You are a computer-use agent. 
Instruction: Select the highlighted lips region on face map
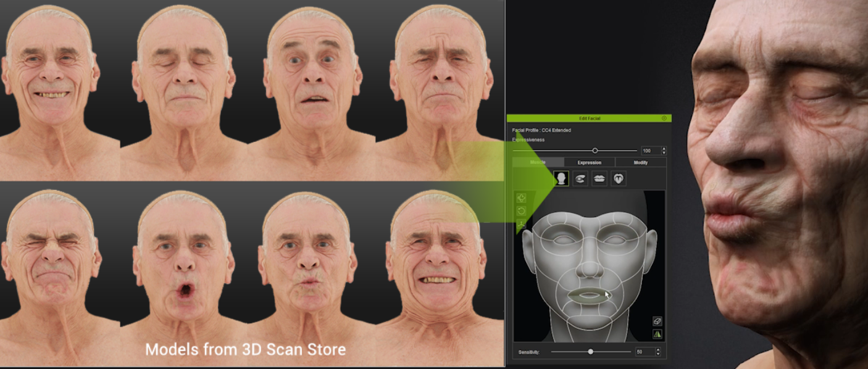tap(589, 296)
